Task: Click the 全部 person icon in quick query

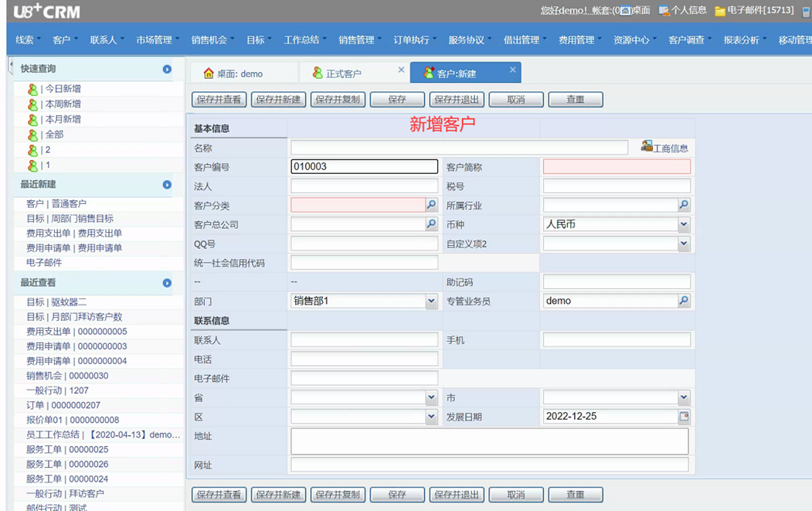Action: pos(32,135)
